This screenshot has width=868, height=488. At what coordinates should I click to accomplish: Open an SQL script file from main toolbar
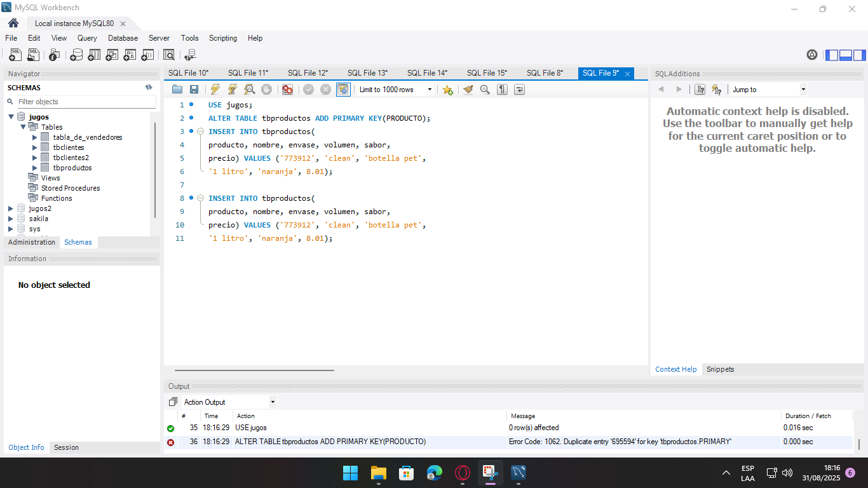coord(34,55)
